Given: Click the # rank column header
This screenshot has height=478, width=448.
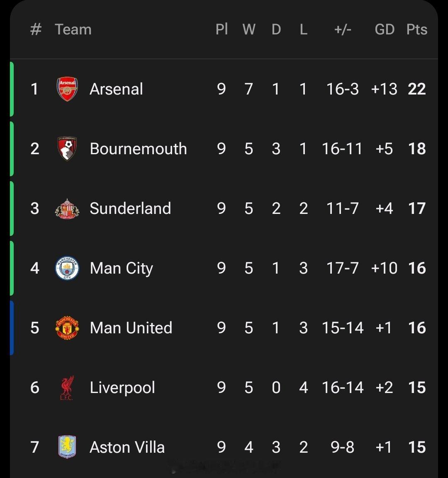Looking at the screenshot, I should click(x=36, y=29).
